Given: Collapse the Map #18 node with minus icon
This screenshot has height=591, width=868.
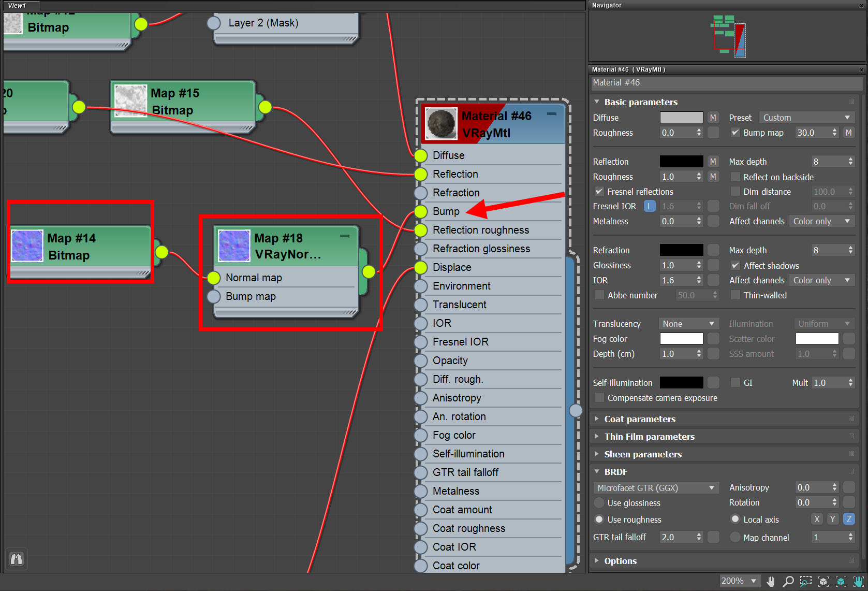Looking at the screenshot, I should 344,236.
